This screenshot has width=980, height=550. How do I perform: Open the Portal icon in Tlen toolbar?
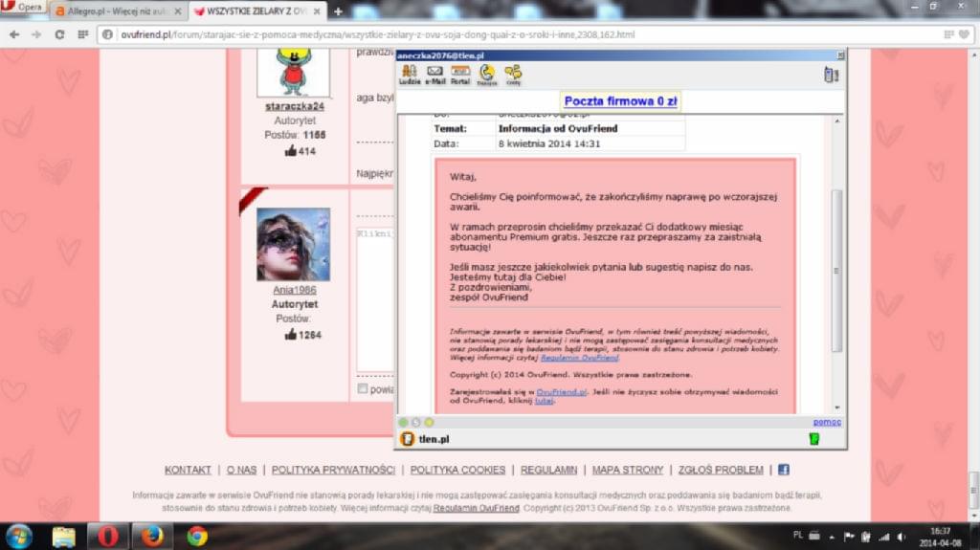tap(460, 75)
